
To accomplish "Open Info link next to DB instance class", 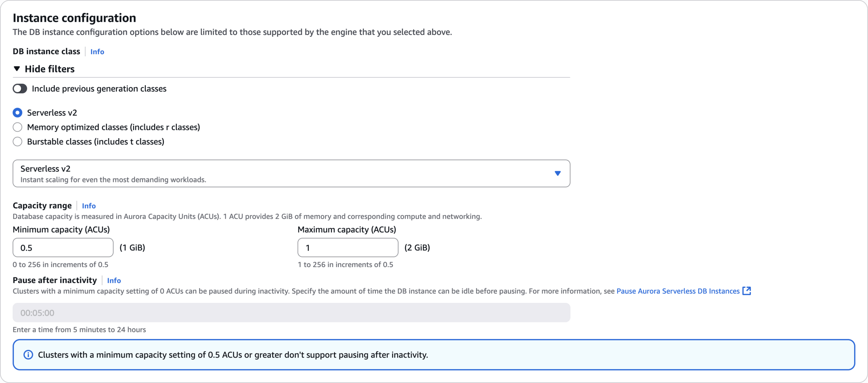I will 97,52.
